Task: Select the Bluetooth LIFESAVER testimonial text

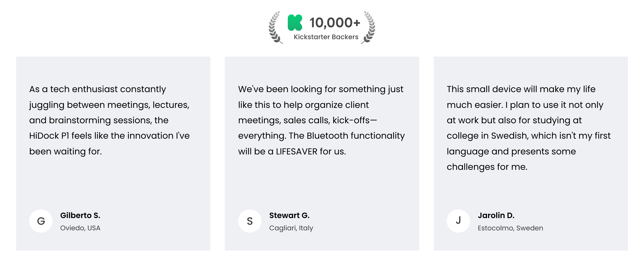Action: click(x=321, y=120)
